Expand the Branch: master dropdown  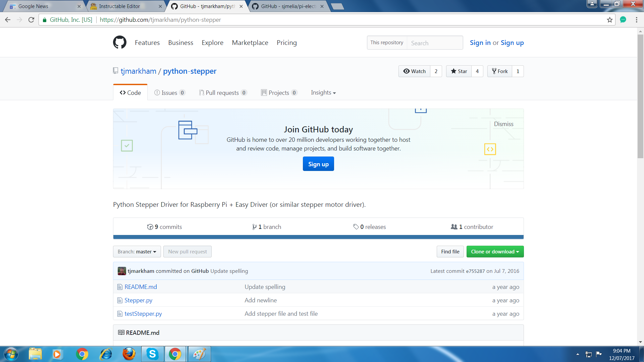click(x=137, y=252)
